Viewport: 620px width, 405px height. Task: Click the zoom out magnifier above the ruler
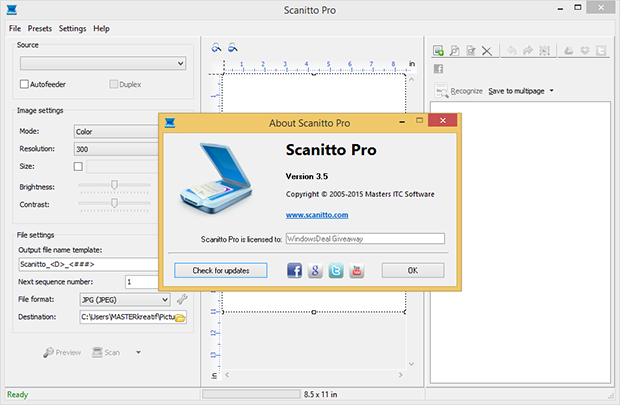[x=233, y=48]
